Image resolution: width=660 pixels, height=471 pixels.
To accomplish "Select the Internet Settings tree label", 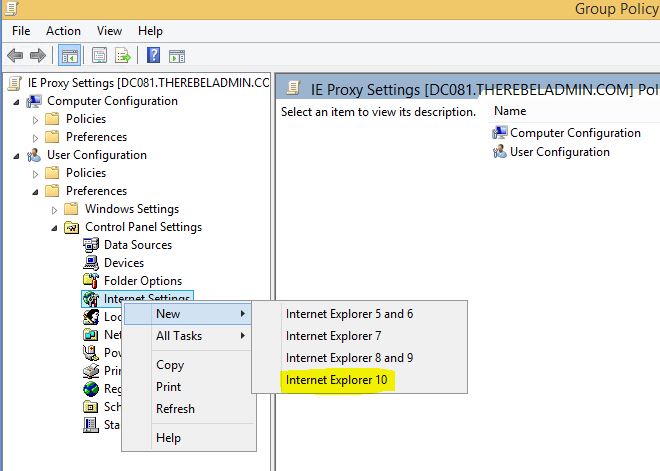I will [x=146, y=297].
